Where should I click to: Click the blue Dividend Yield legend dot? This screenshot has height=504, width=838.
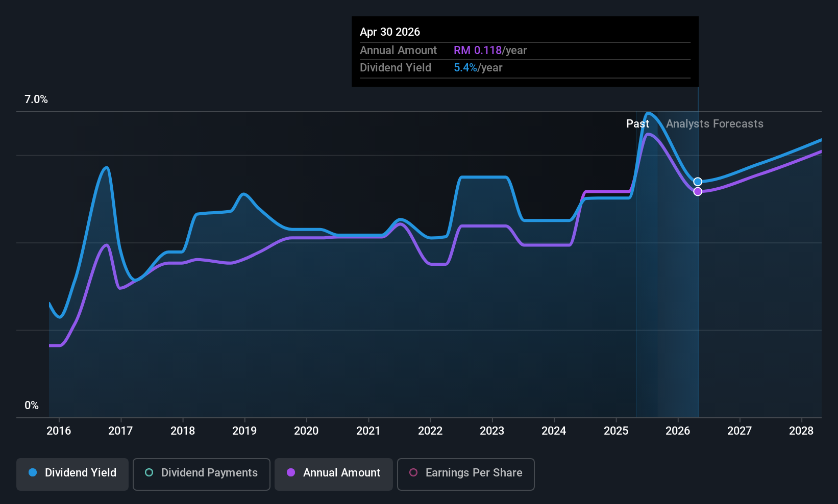(x=33, y=473)
